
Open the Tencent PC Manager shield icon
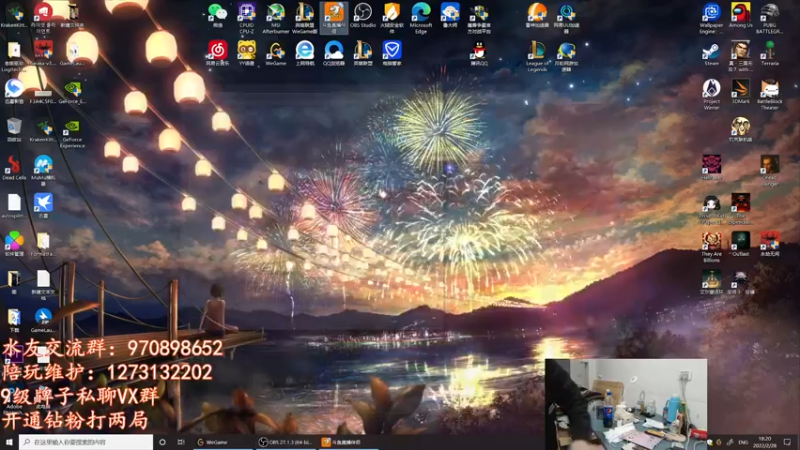[392, 54]
